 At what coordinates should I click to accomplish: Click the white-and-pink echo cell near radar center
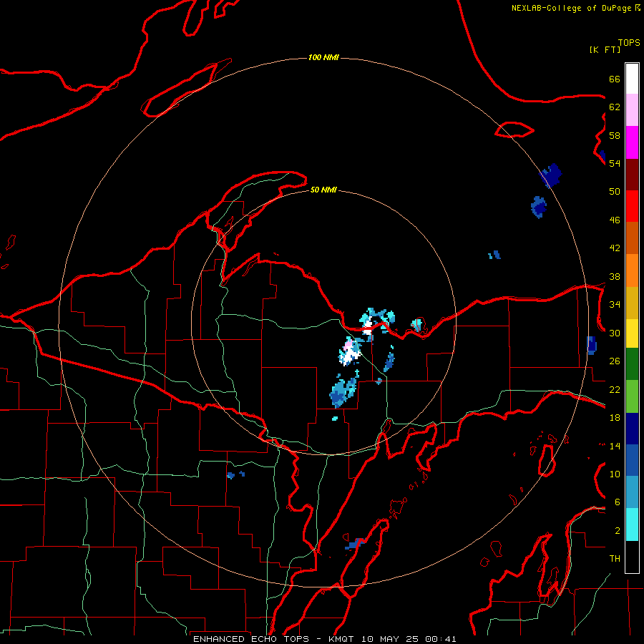pyautogui.click(x=349, y=352)
